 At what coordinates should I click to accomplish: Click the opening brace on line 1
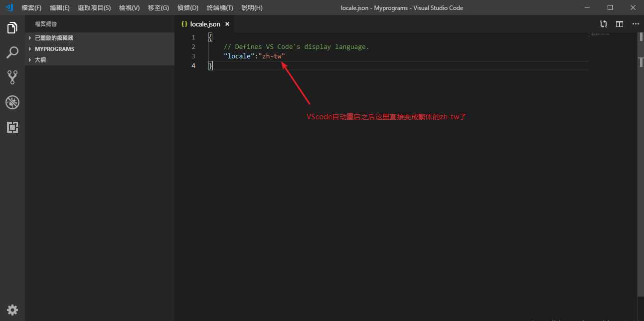coord(210,37)
